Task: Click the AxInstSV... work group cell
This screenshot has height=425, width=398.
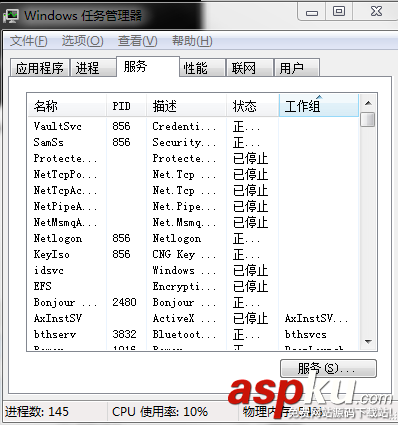Action: (x=316, y=318)
